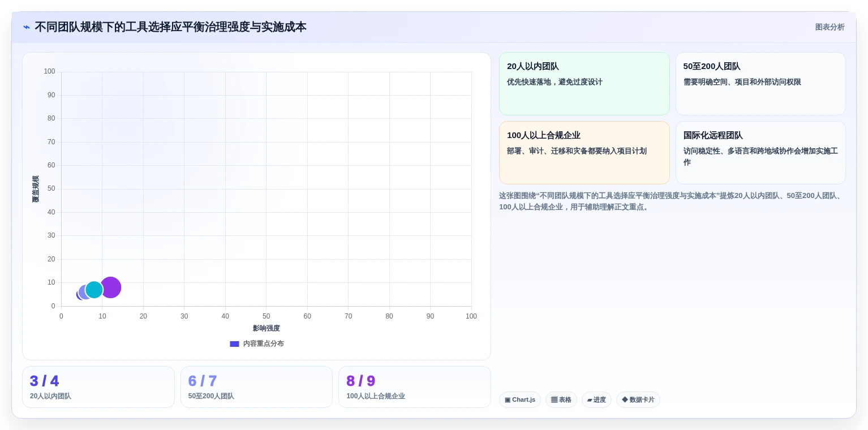Click the text 需要明确空间、项目和外部访问权限
The image size is (868, 430).
tap(742, 82)
